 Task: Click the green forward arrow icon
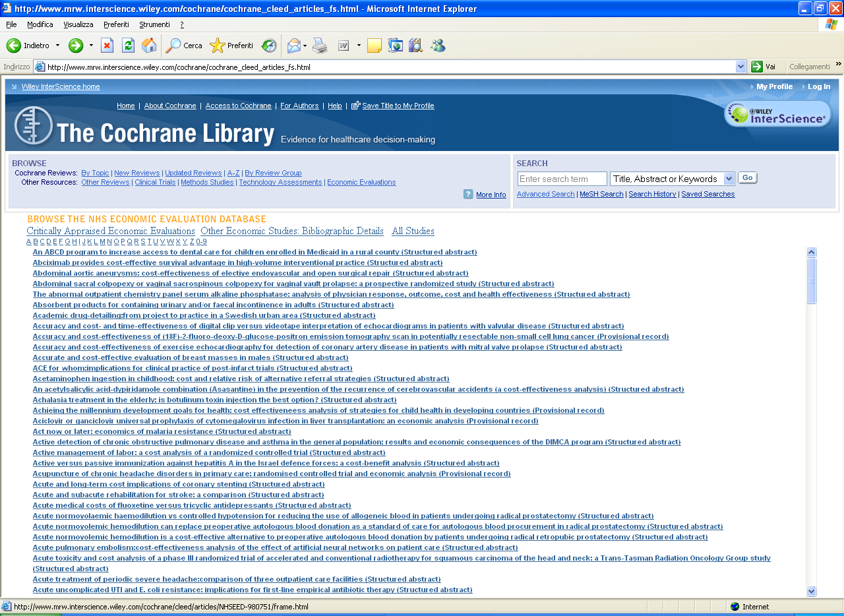coord(76,46)
